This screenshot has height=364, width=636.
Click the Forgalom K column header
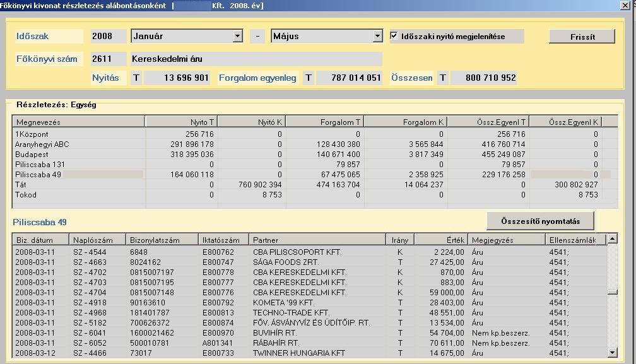click(405, 122)
